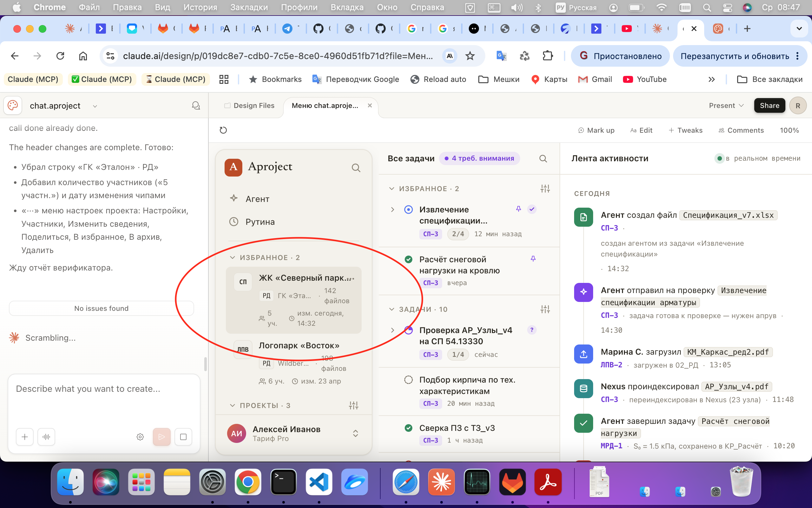Screen dimensions: 812x508
Task: Open the Present dropdown menu
Action: [x=726, y=105]
